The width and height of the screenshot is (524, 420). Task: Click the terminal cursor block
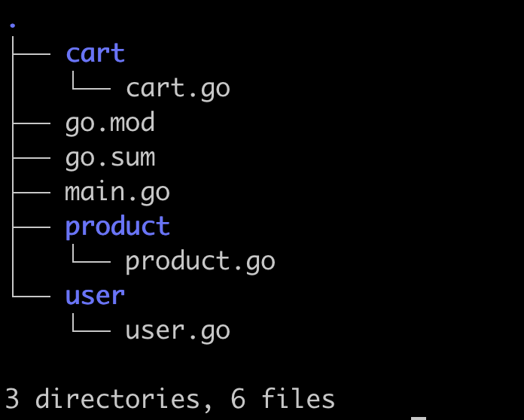point(419,418)
